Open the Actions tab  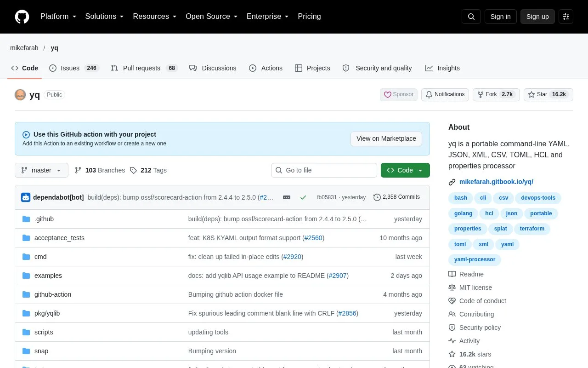(x=266, y=68)
